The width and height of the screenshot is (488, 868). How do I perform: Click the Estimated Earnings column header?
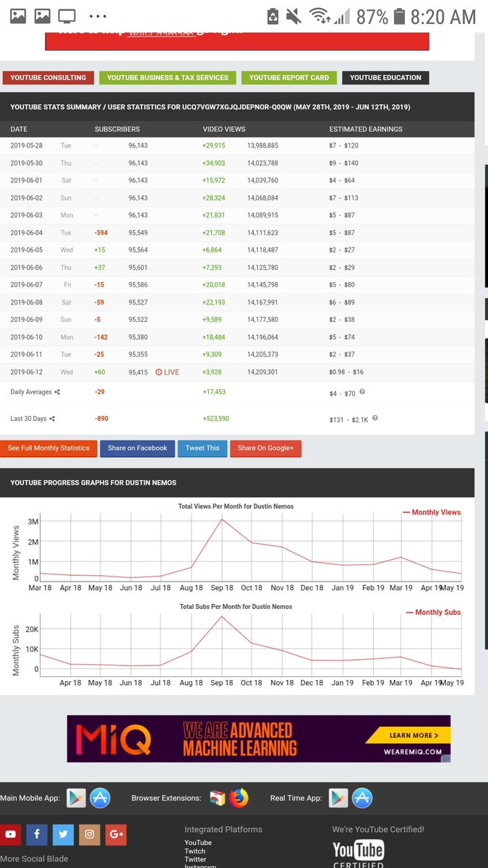coord(366,129)
